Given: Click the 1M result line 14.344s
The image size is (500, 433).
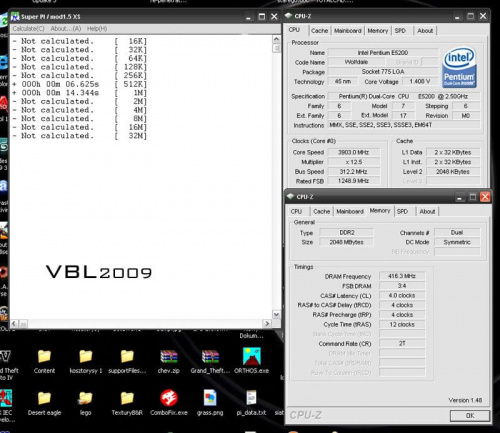Looking at the screenshot, I should 80,93.
